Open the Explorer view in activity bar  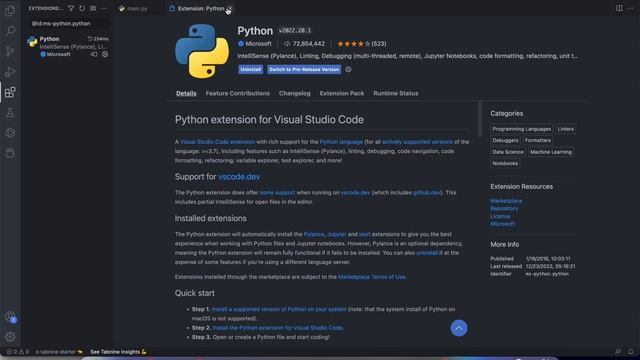pos(10,11)
